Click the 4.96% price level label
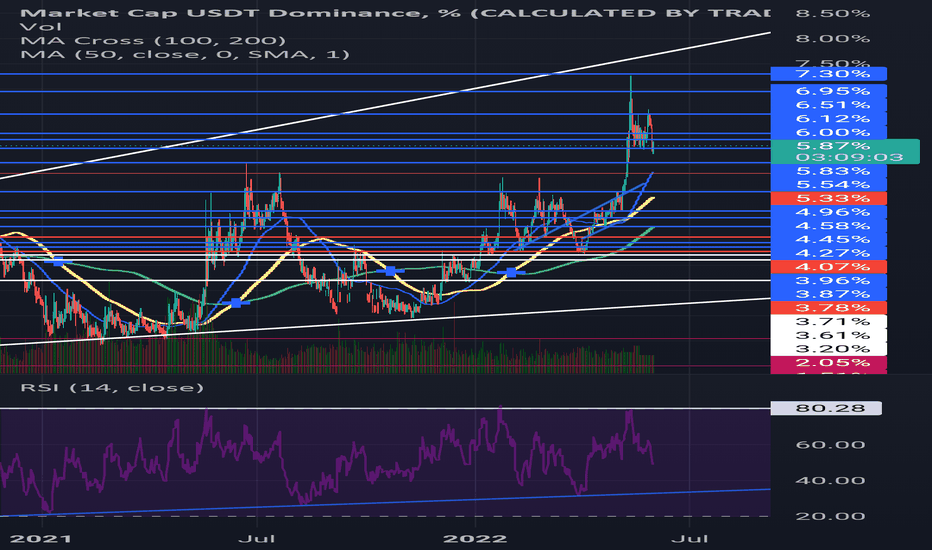 click(829, 212)
